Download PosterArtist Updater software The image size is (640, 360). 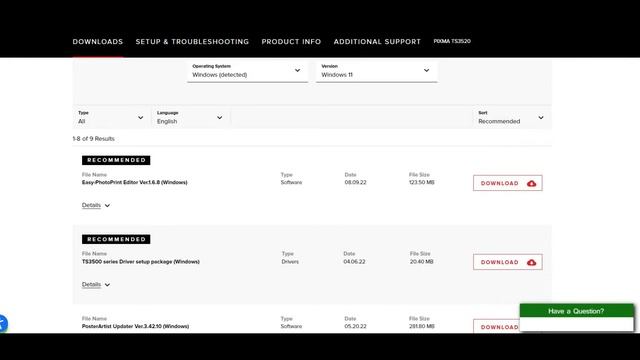(496, 327)
